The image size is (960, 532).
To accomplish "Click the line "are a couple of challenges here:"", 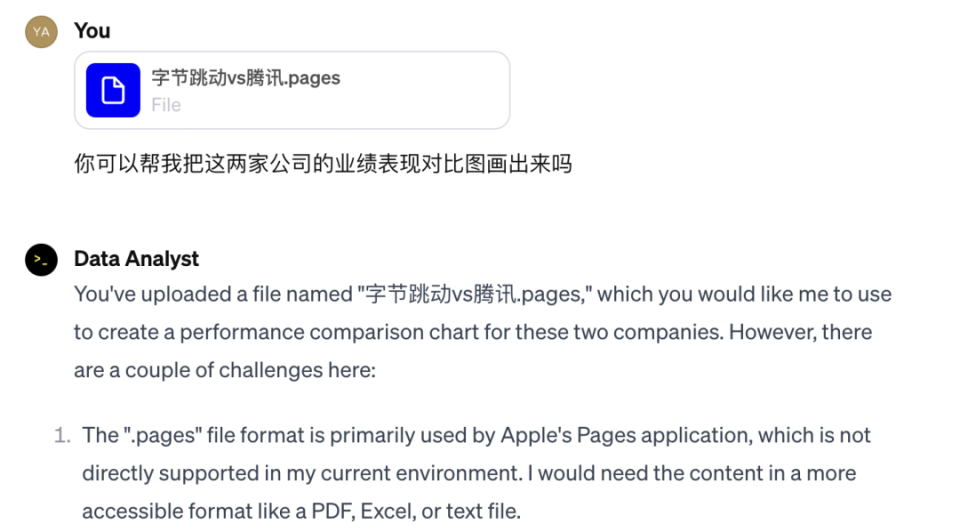I will click(x=224, y=369).
